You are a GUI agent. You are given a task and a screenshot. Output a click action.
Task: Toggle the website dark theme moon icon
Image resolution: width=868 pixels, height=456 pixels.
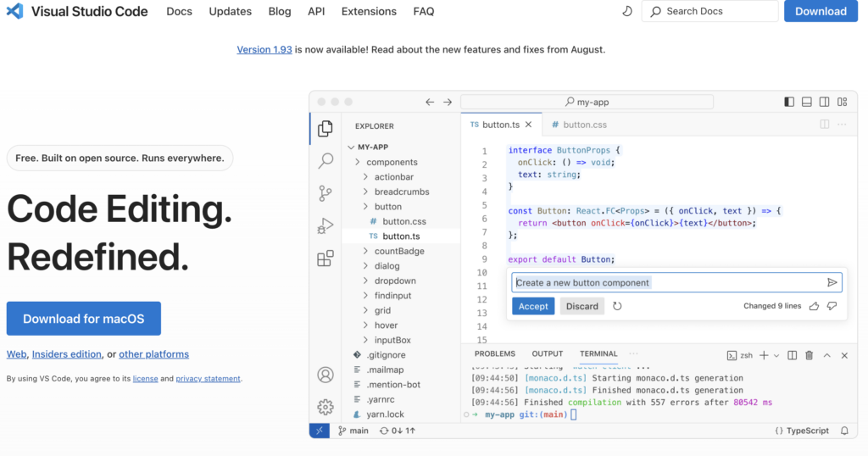point(627,12)
